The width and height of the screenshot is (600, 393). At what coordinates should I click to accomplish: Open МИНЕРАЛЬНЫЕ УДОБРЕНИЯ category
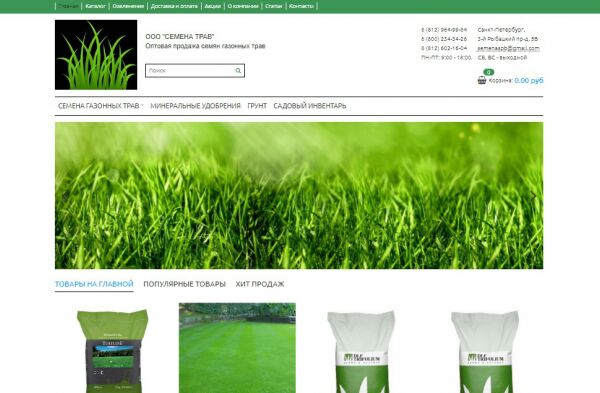(x=196, y=106)
